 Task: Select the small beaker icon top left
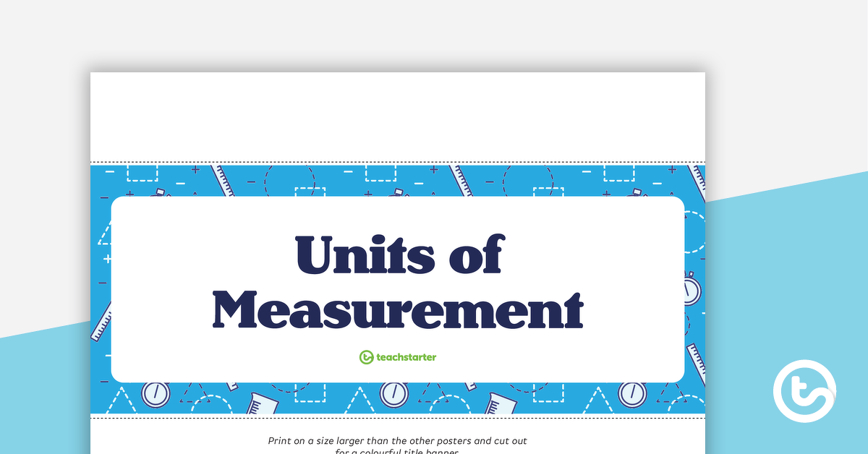point(159,192)
